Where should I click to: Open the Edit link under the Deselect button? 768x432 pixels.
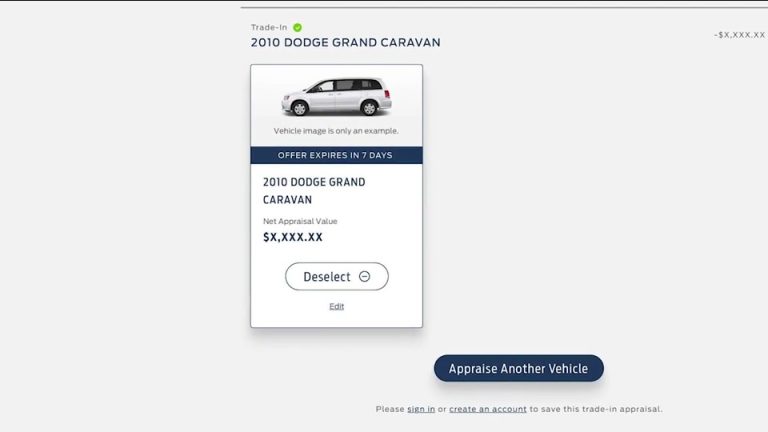point(336,307)
